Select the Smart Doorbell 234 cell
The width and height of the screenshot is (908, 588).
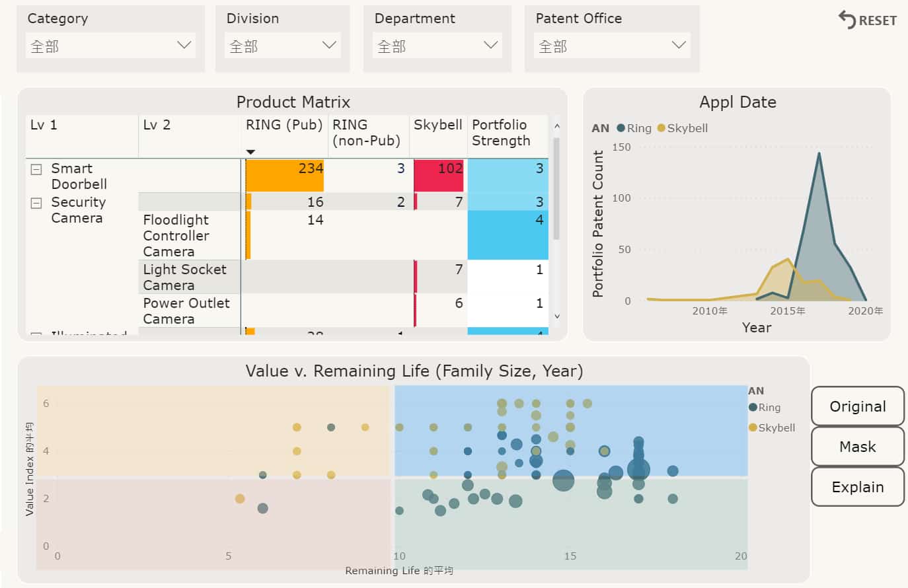point(285,175)
